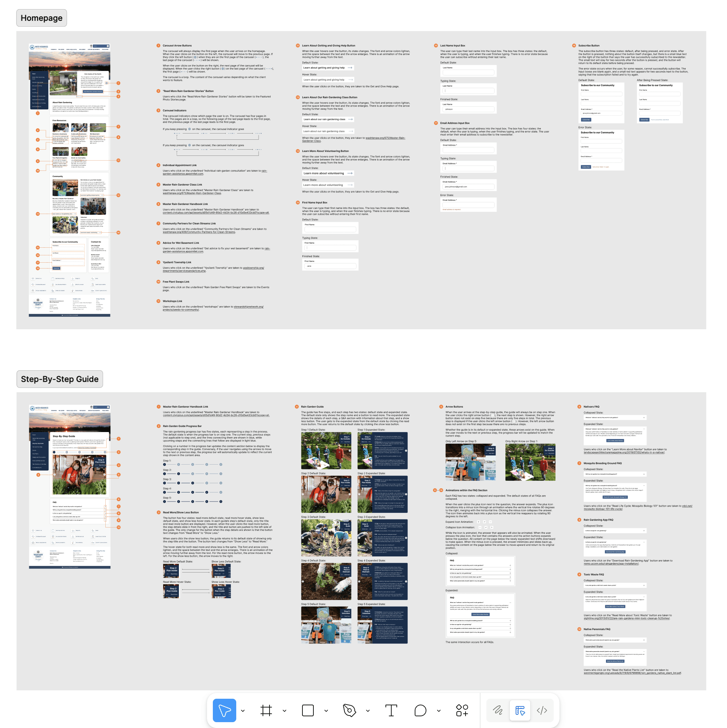Viewport: 727px width, 728px height.
Task: Click the Step 5 progress bar illustration
Action: [x=192, y=502]
